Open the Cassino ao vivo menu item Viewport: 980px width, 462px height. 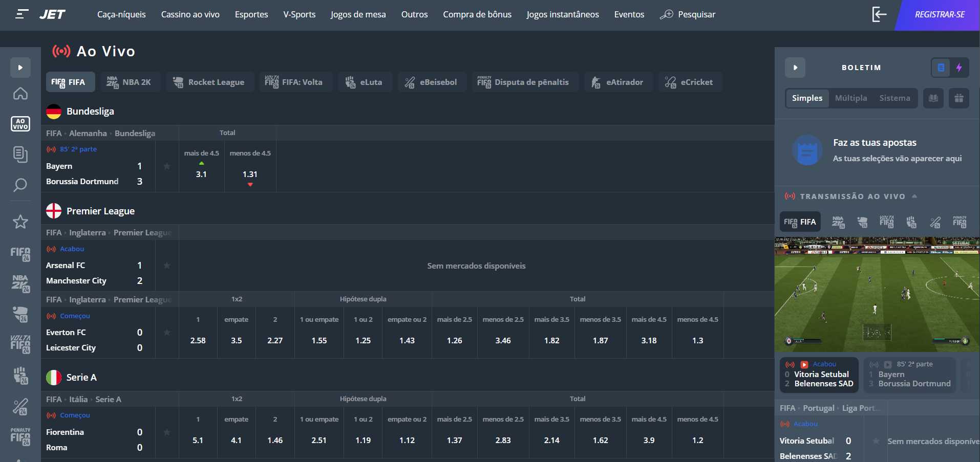pyautogui.click(x=190, y=14)
